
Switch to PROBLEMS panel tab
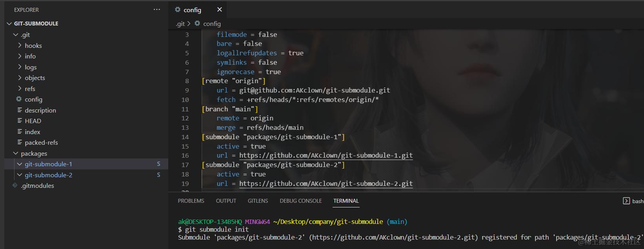click(x=191, y=201)
